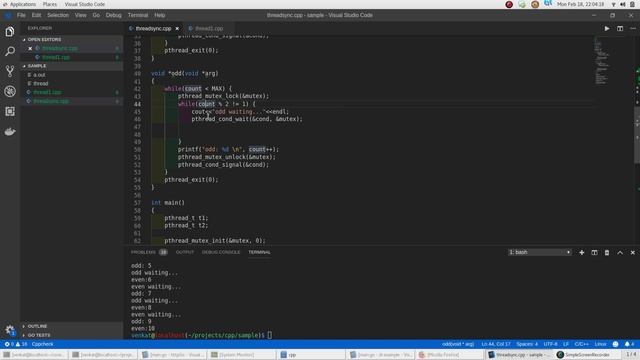Click the Qt tray icon in top bar
This screenshot has height=360, width=640.
(x=548, y=4)
